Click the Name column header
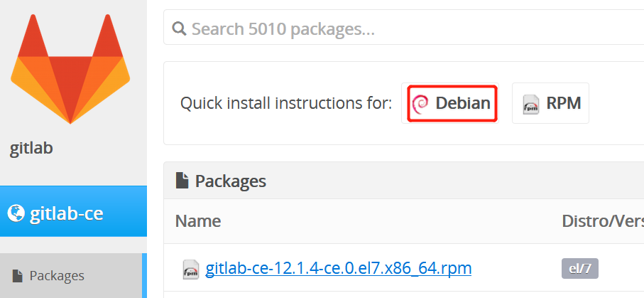The width and height of the screenshot is (644, 298). pyautogui.click(x=197, y=220)
